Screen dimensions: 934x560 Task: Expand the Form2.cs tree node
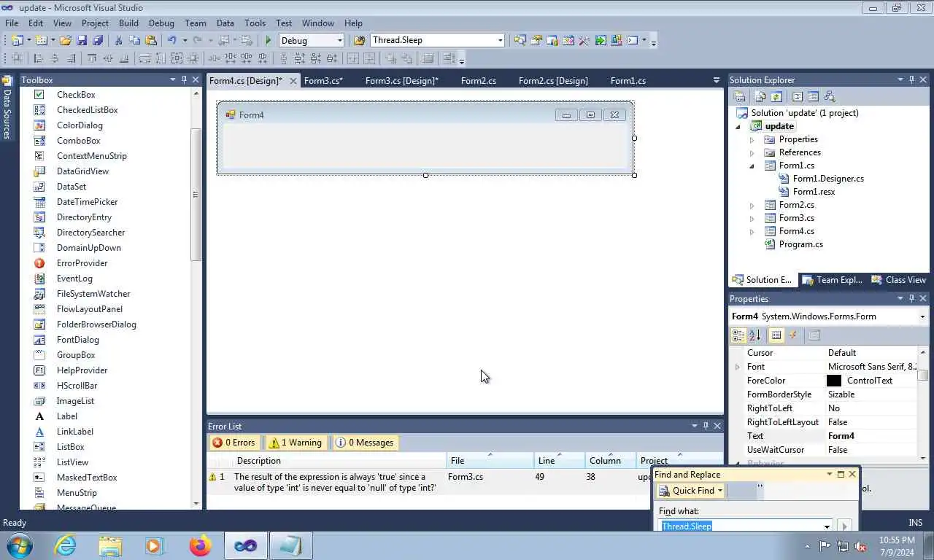pos(752,205)
